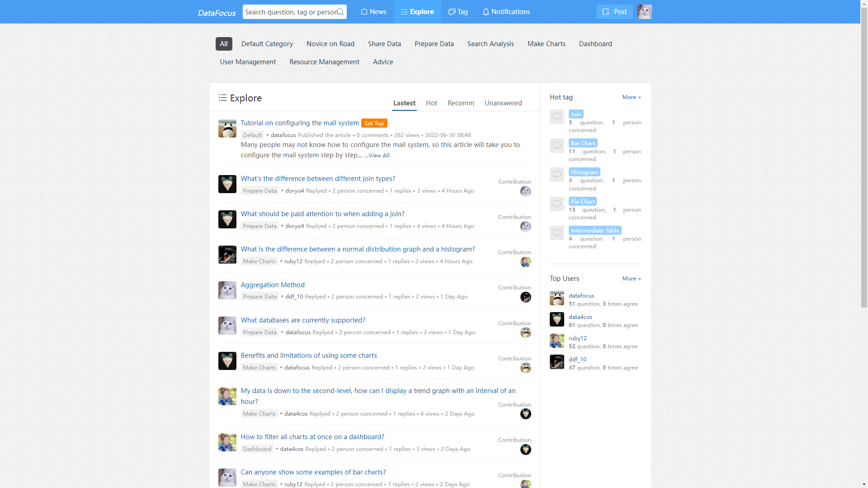The image size is (868, 488).
Task: Click Dashboard tag on filter charts question
Action: pyautogui.click(x=257, y=449)
